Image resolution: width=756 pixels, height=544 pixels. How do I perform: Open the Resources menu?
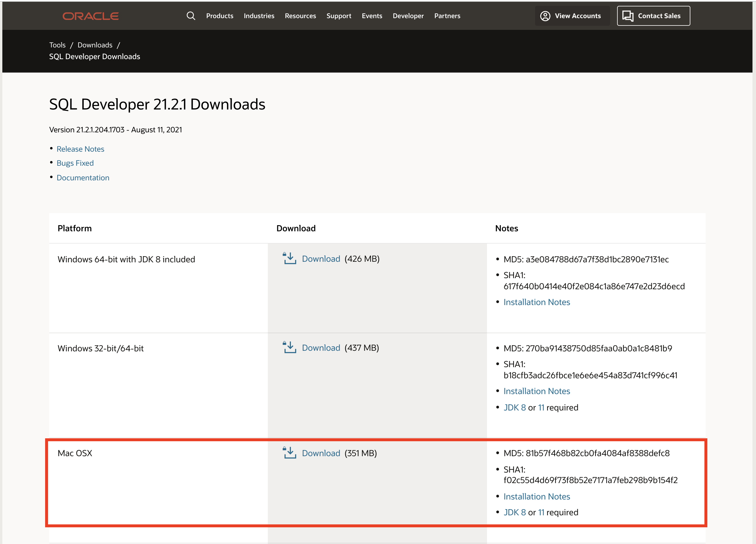(300, 16)
